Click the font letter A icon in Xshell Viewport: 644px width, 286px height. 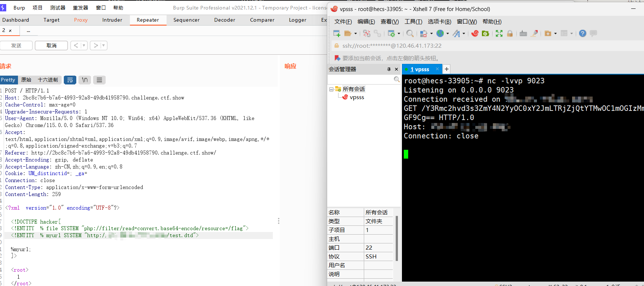click(456, 34)
